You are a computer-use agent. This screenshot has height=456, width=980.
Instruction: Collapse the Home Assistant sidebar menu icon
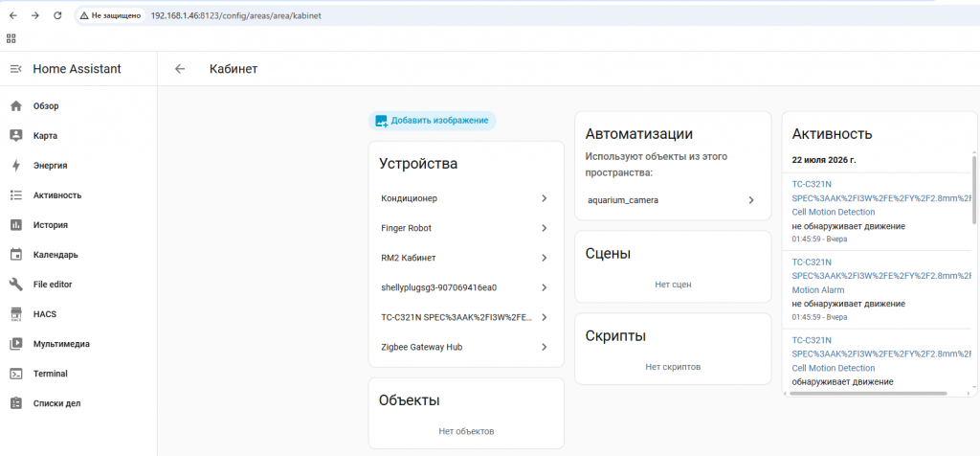click(16, 69)
